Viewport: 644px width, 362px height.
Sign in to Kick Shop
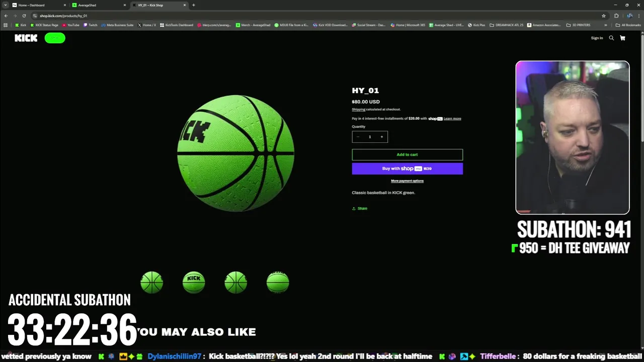pos(597,38)
